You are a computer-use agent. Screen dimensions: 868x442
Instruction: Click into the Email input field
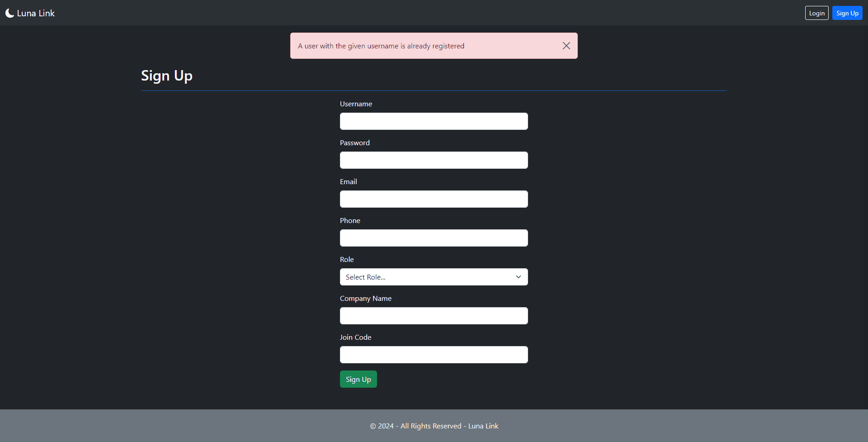click(x=434, y=199)
